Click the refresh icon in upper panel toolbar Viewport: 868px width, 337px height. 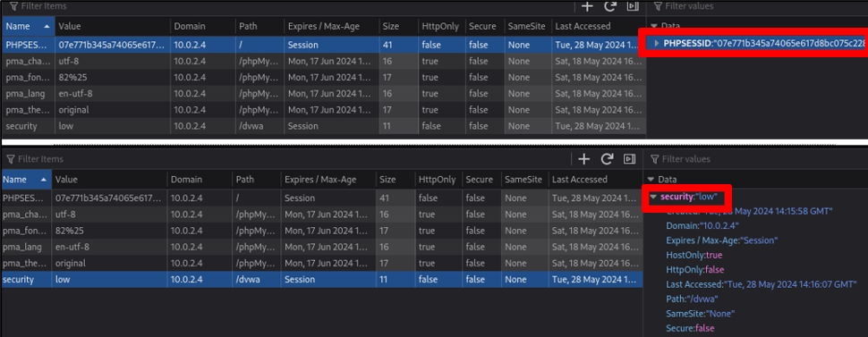coord(610,6)
